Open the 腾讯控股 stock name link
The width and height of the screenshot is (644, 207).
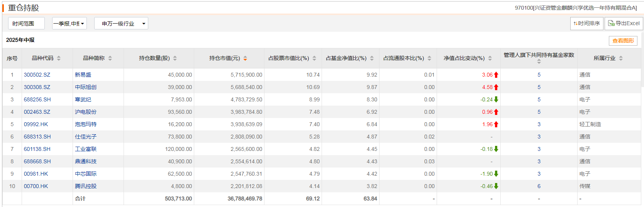pyautogui.click(x=86, y=186)
